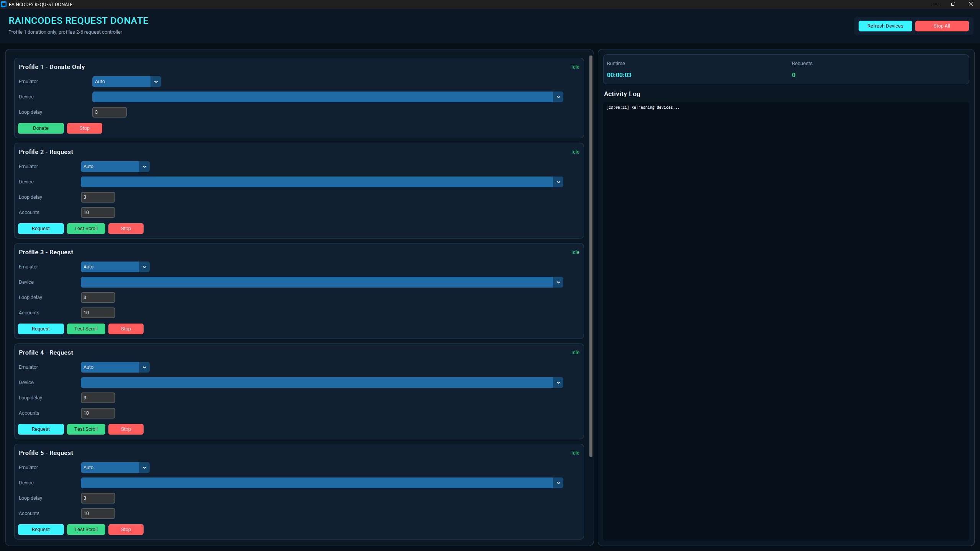980x551 pixels.
Task: Click Request on Profile 5
Action: pos(41,530)
